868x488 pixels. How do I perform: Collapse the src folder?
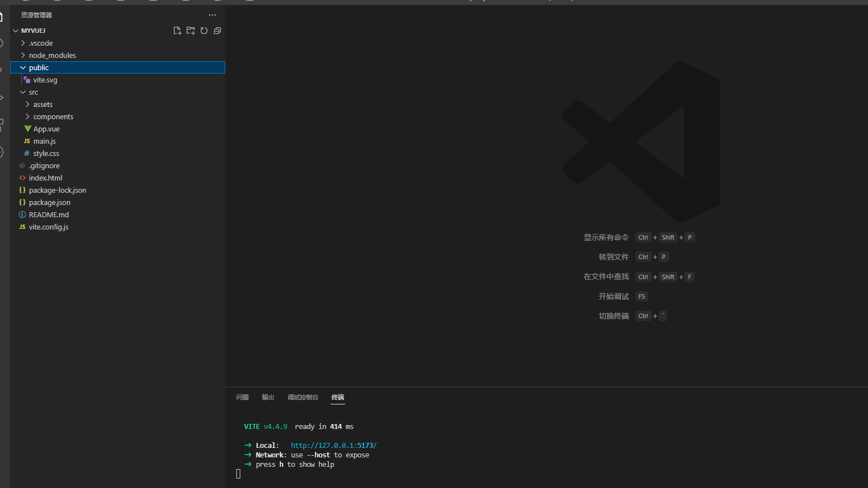(23, 92)
